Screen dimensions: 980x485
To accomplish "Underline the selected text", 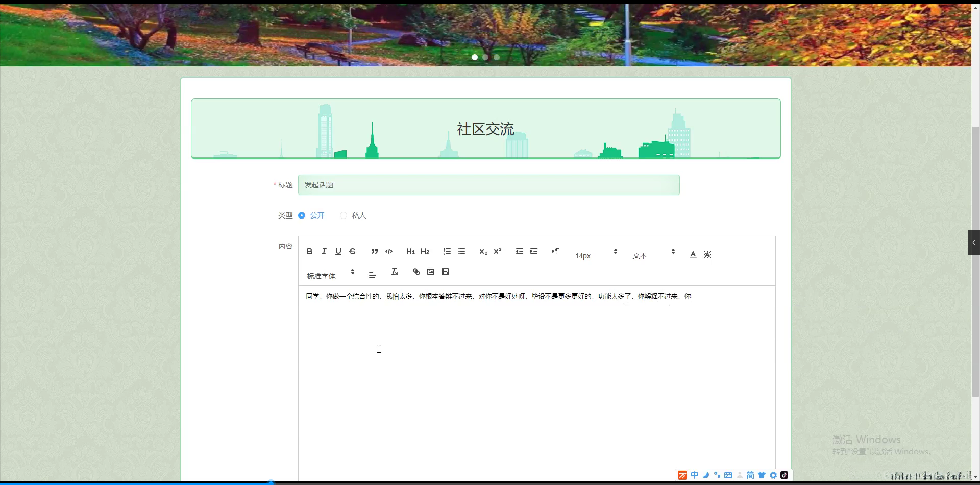I will [338, 251].
